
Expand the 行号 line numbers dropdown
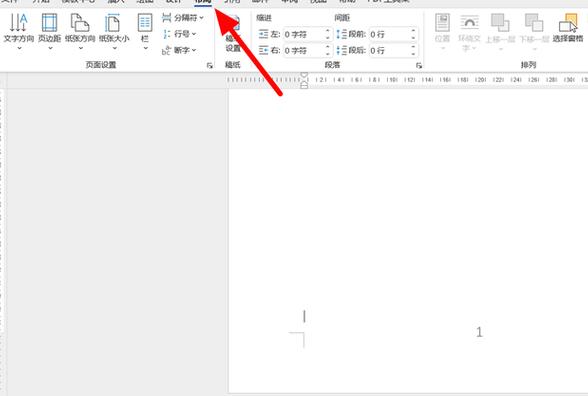pyautogui.click(x=179, y=34)
